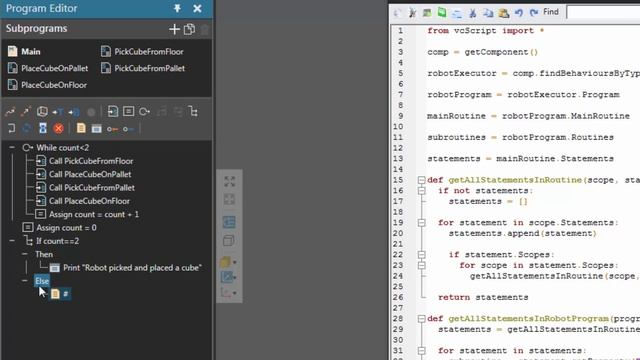Collapse the getAllStatementsInRobotProgram def fold
This screenshot has width=640, height=360.
[x=422, y=318]
